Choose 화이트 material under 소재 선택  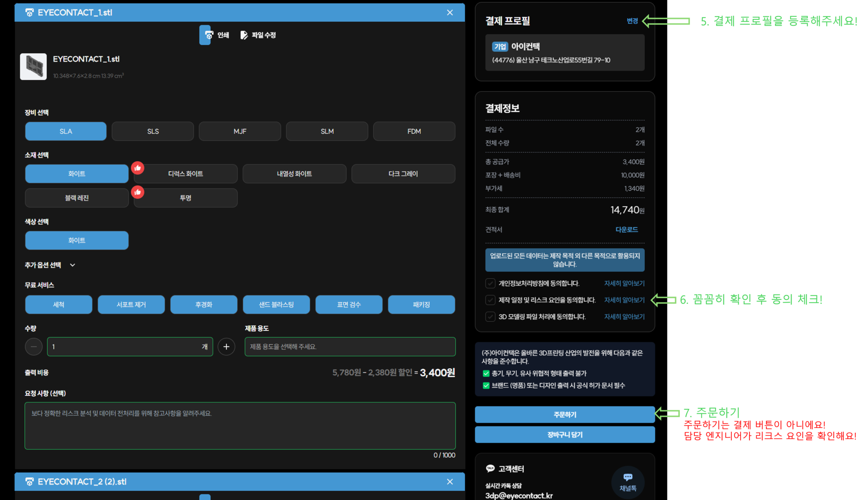coord(77,174)
